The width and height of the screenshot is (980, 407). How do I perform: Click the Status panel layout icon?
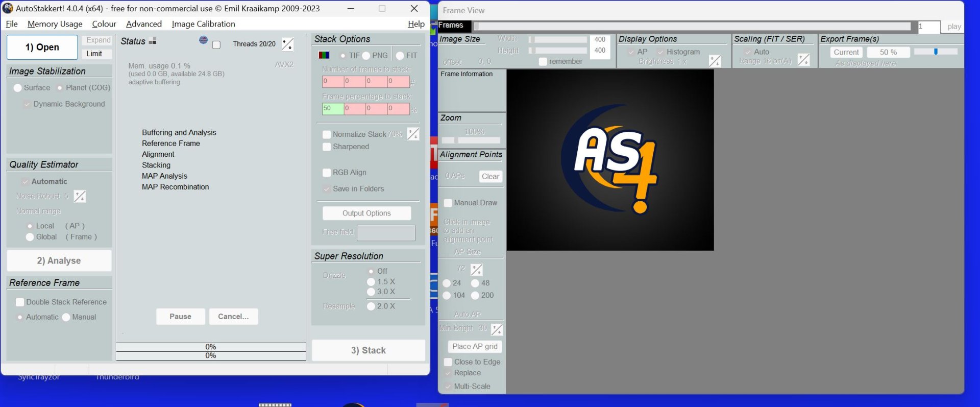(153, 41)
